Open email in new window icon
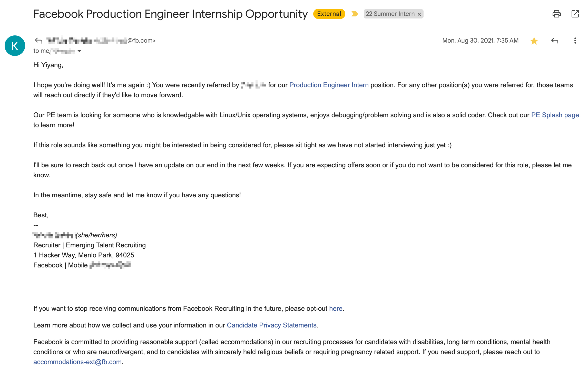 [x=575, y=14]
